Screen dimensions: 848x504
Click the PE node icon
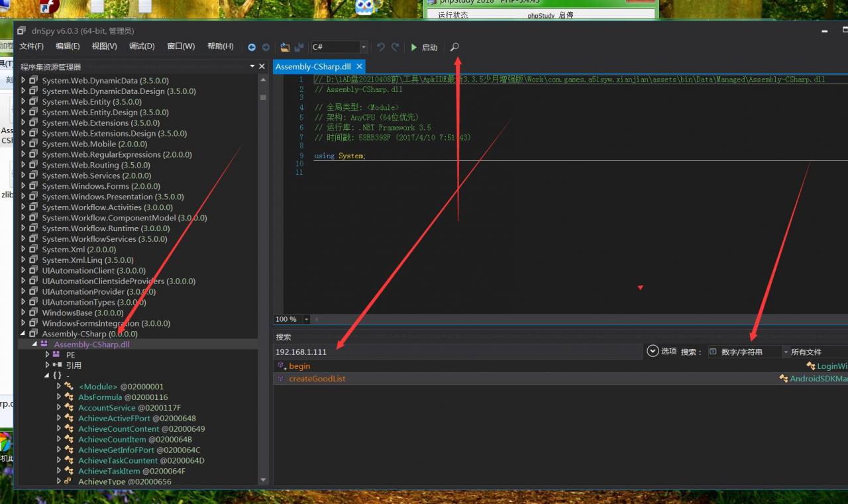point(56,355)
